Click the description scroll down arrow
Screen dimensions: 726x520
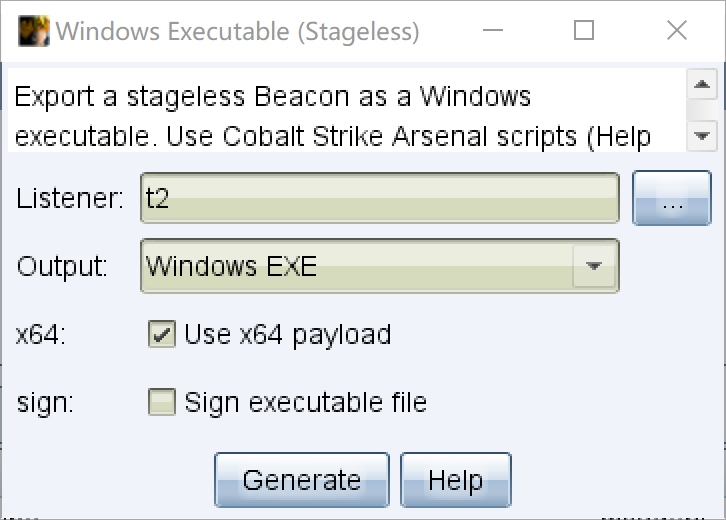pyautogui.click(x=702, y=136)
